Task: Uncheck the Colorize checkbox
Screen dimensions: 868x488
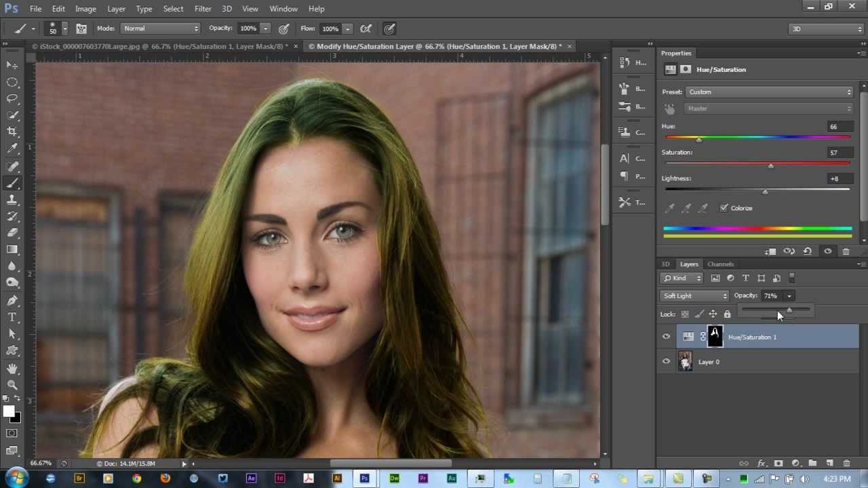Action: 724,208
